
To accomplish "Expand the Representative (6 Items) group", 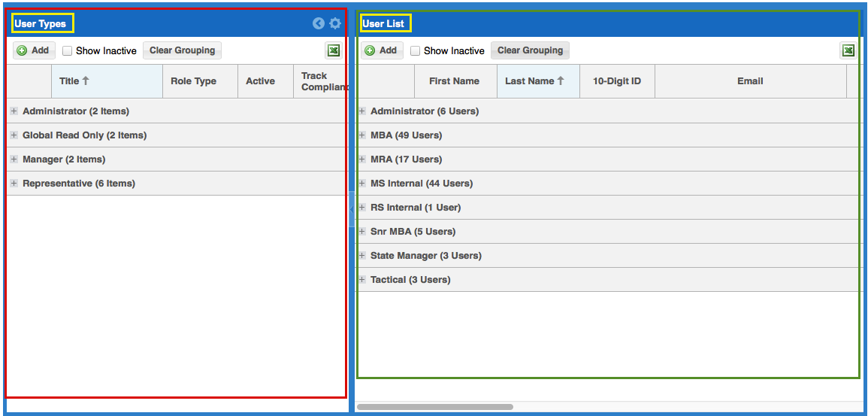I will (14, 184).
